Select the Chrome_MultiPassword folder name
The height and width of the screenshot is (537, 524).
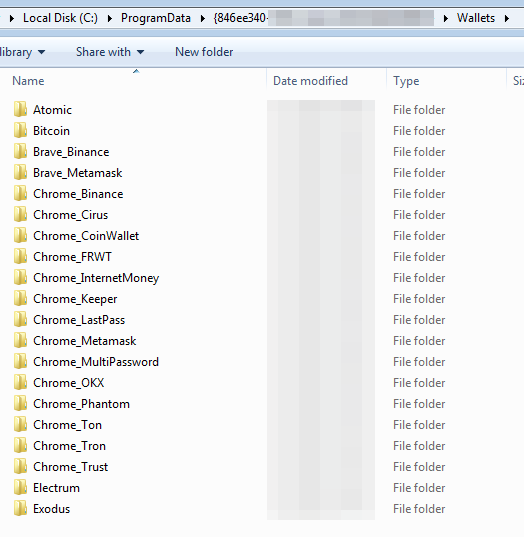coord(96,362)
